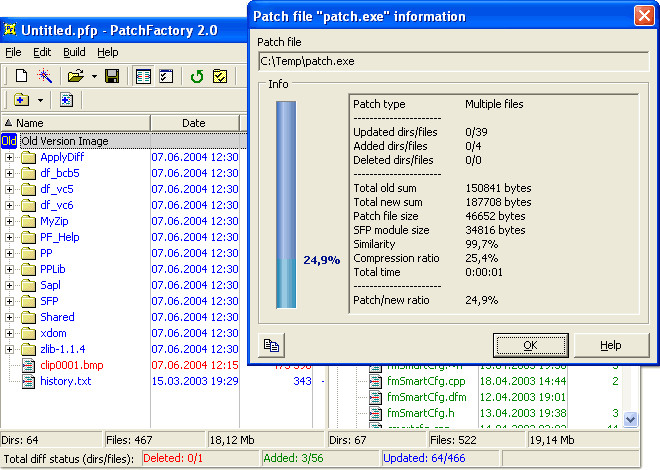Select the Old Version Image root row

click(124, 141)
